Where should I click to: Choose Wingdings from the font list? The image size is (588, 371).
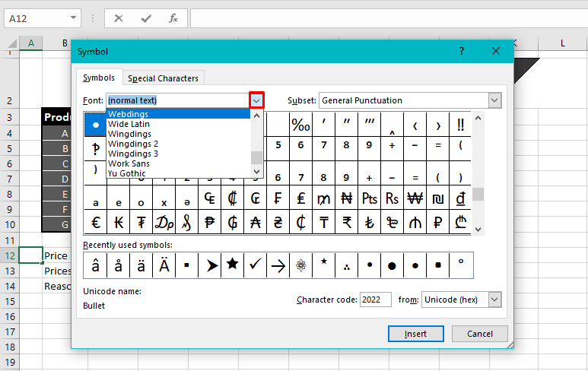click(179, 134)
